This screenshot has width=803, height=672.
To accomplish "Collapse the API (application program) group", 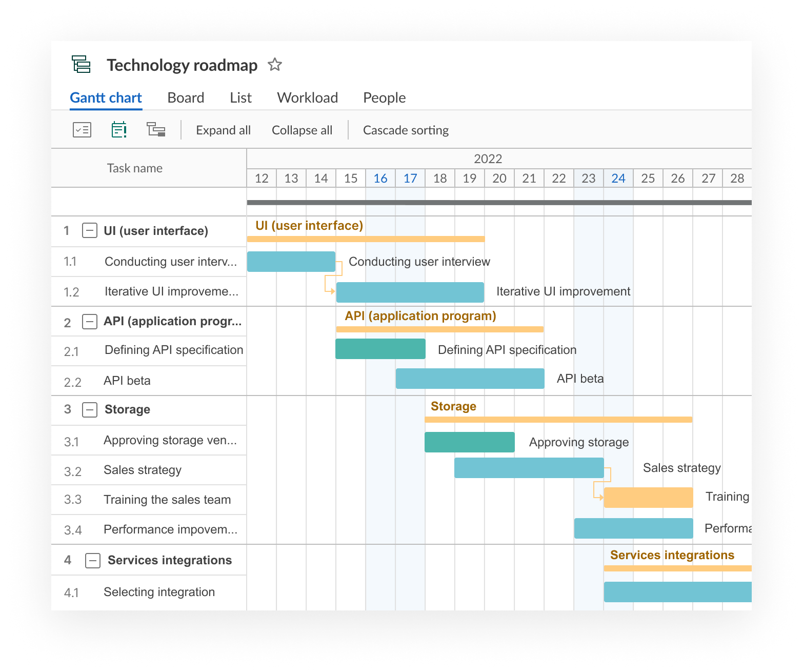I will [x=89, y=322].
